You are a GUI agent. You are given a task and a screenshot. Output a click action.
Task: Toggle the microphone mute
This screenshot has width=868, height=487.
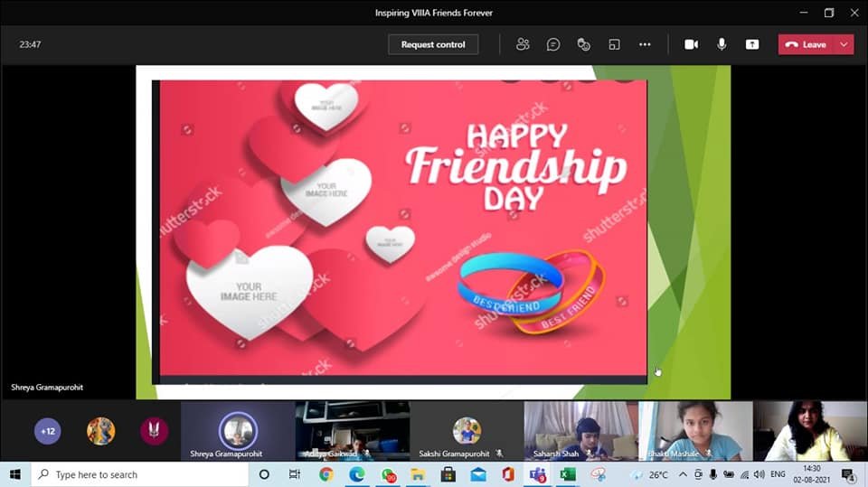click(x=722, y=44)
